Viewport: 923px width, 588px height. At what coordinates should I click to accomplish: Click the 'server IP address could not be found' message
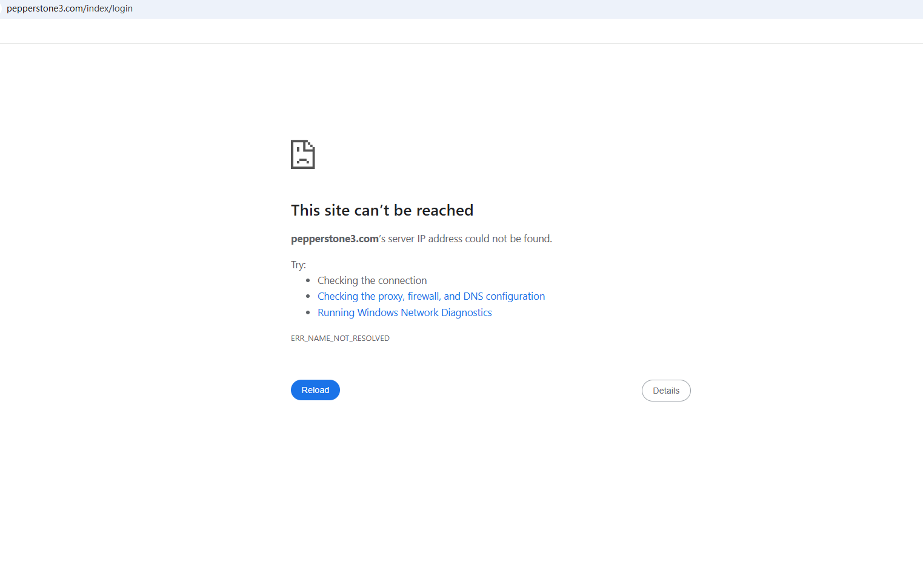421,239
